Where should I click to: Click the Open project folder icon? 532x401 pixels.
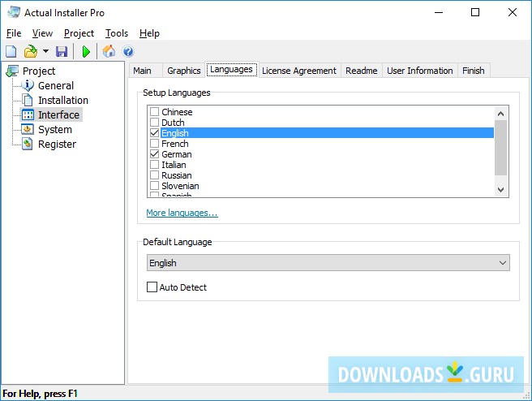tap(30, 52)
